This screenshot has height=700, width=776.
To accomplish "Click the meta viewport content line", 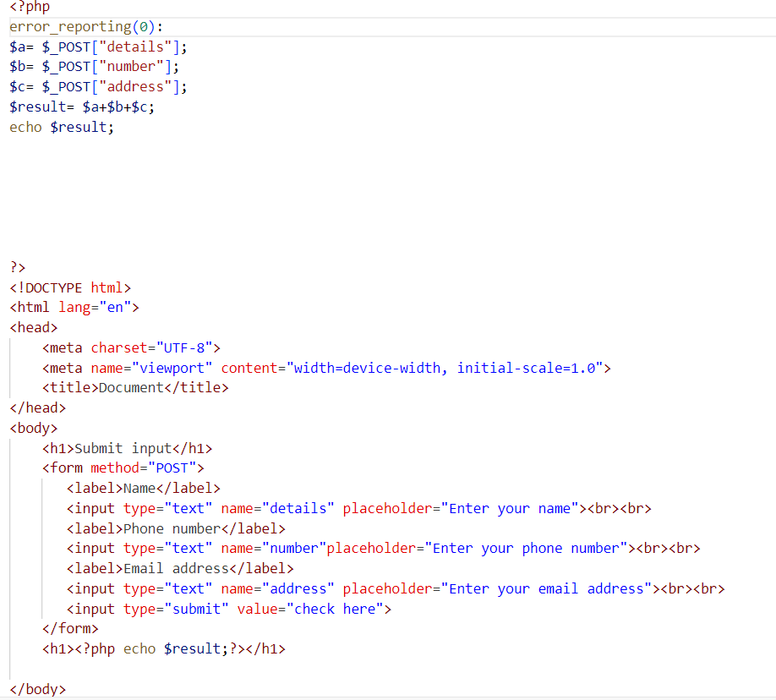I will [x=326, y=369].
